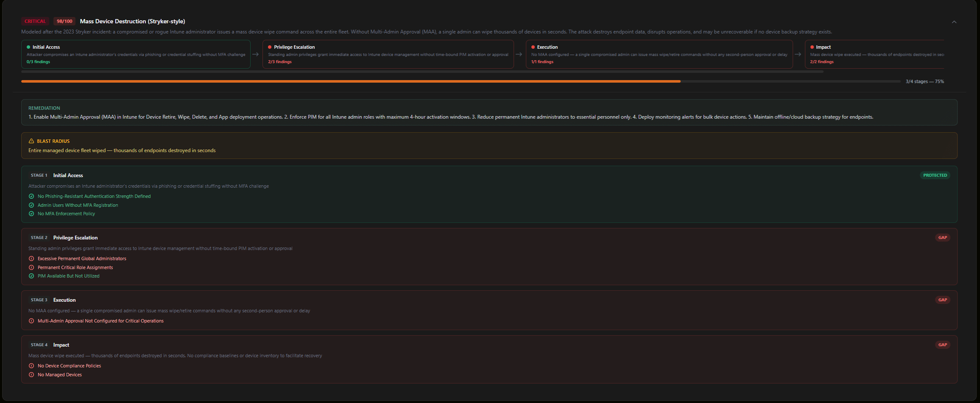Click alert icon beside Multi-Admin Approval Not Configured
Screen dimensions: 980x403
[31, 321]
